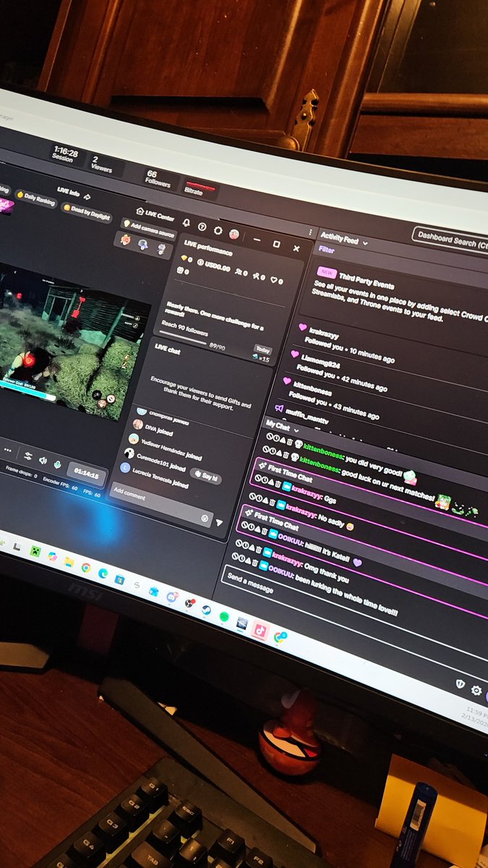Open Google Chrome from the taskbar
The width and height of the screenshot is (488, 868).
point(86,567)
